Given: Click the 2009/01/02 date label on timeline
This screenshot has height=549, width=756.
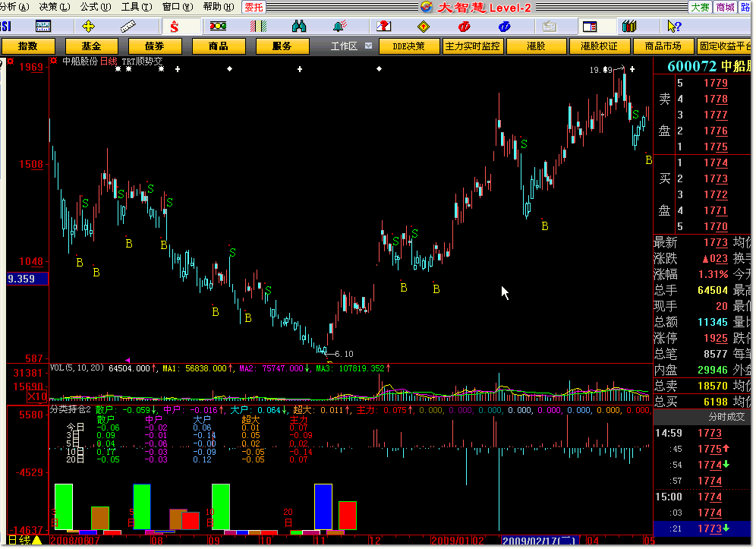Looking at the screenshot, I should tap(458, 541).
